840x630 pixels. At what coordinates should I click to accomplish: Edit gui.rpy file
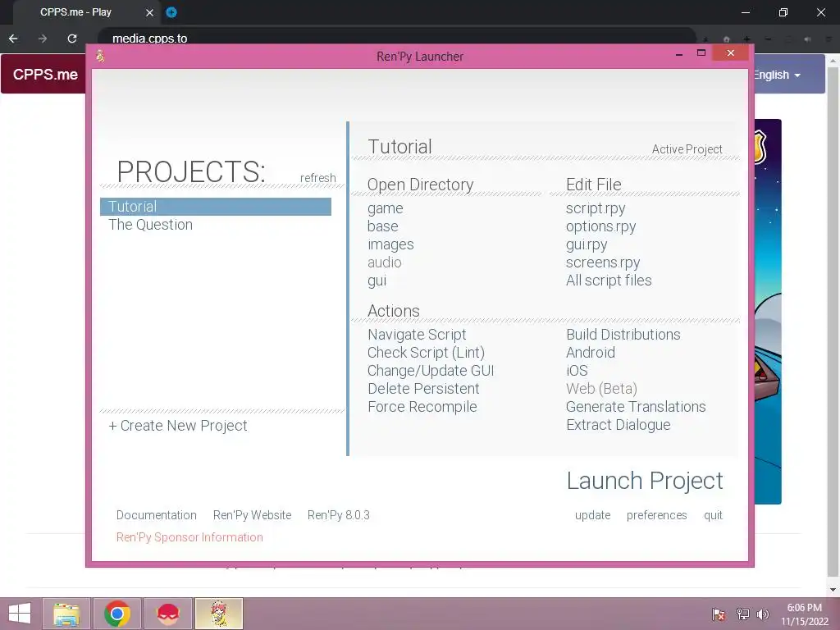(x=587, y=244)
